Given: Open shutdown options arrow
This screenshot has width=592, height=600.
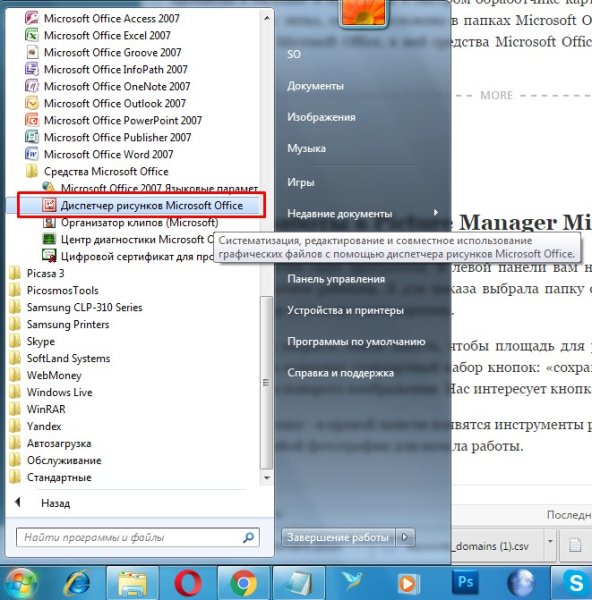Looking at the screenshot, I should tap(404, 537).
